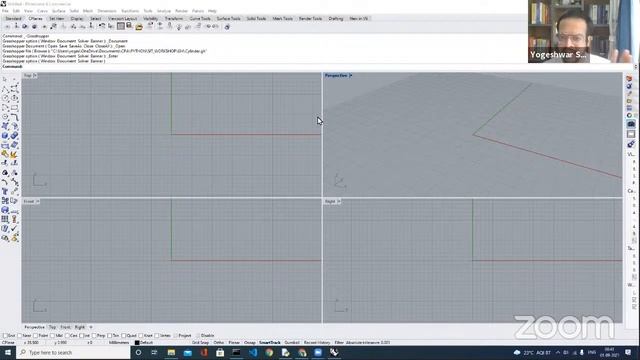Open the File menu
Screen dimensions: 640x360
tap(5, 11)
